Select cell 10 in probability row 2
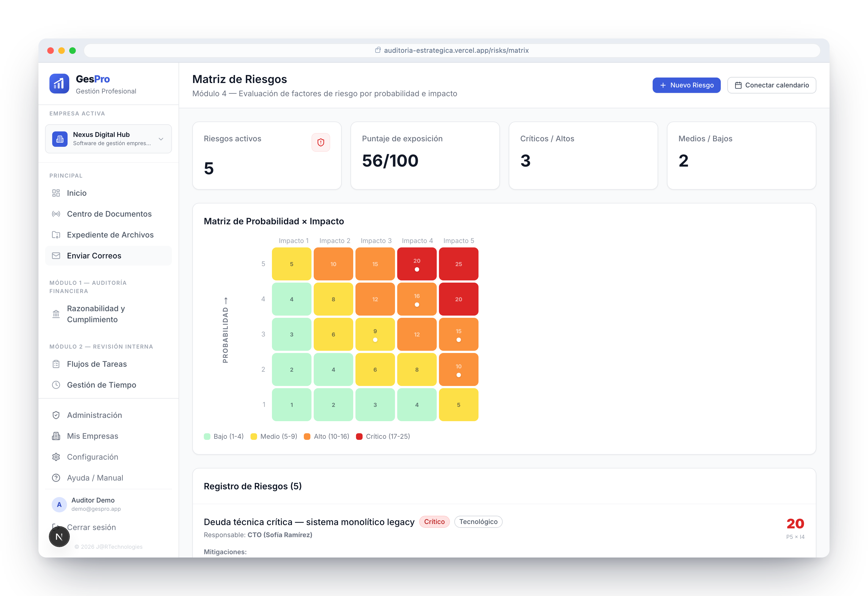Viewport: 868px width, 596px height. 459,369
